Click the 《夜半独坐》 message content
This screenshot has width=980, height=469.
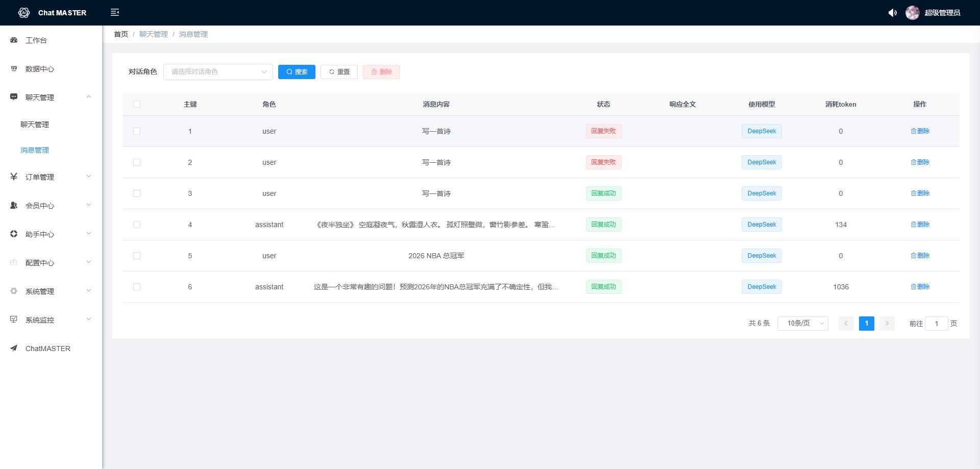(436, 225)
